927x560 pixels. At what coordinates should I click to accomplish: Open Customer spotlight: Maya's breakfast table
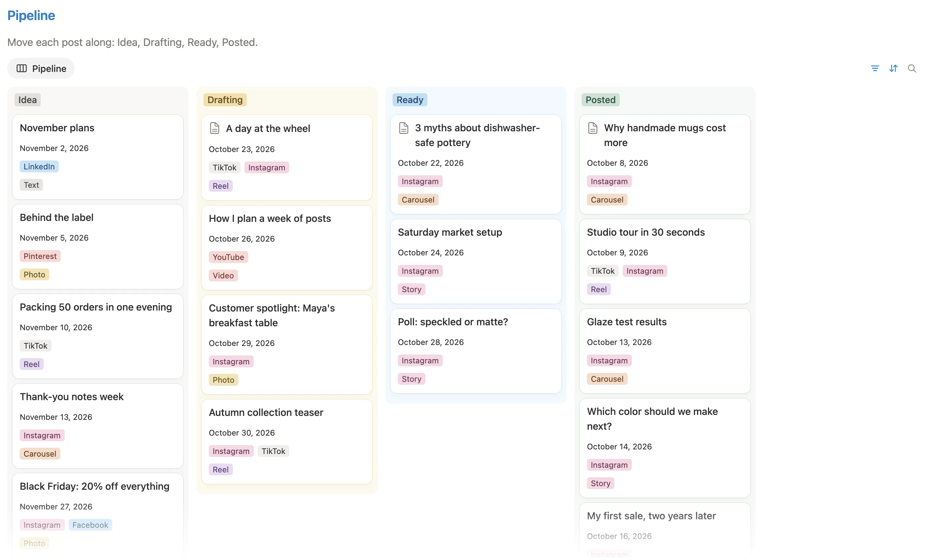tap(287, 344)
